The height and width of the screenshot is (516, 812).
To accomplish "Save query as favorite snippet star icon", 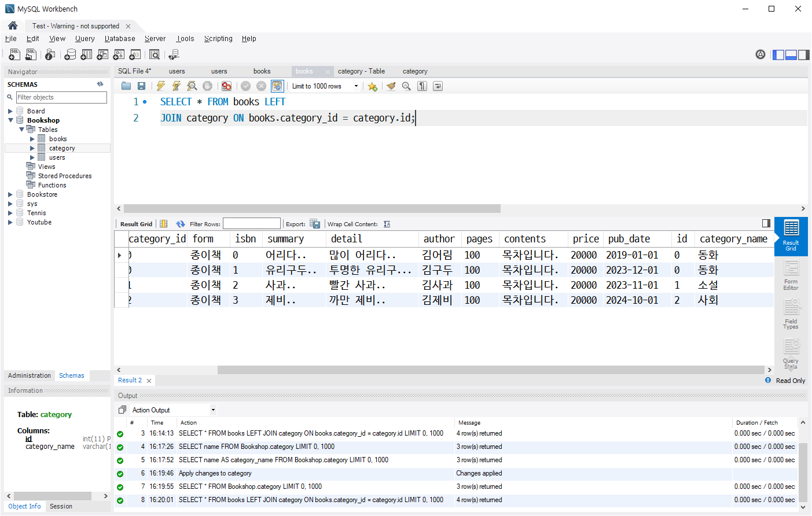I will coord(372,86).
